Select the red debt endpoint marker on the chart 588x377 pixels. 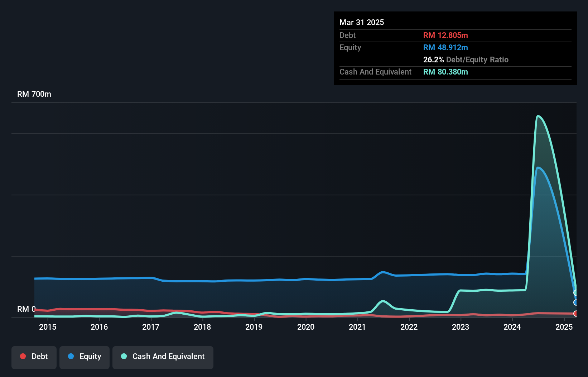pos(575,313)
